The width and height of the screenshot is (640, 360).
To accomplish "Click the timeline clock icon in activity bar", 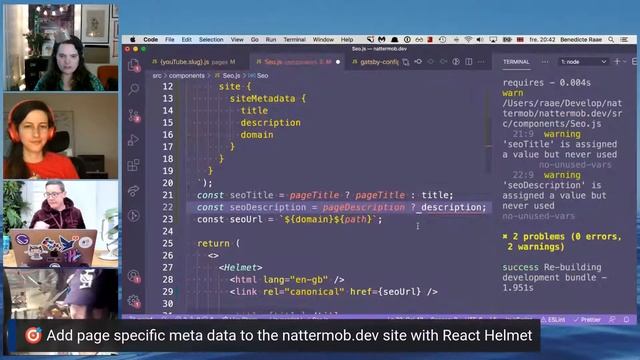I will click(x=133, y=216).
